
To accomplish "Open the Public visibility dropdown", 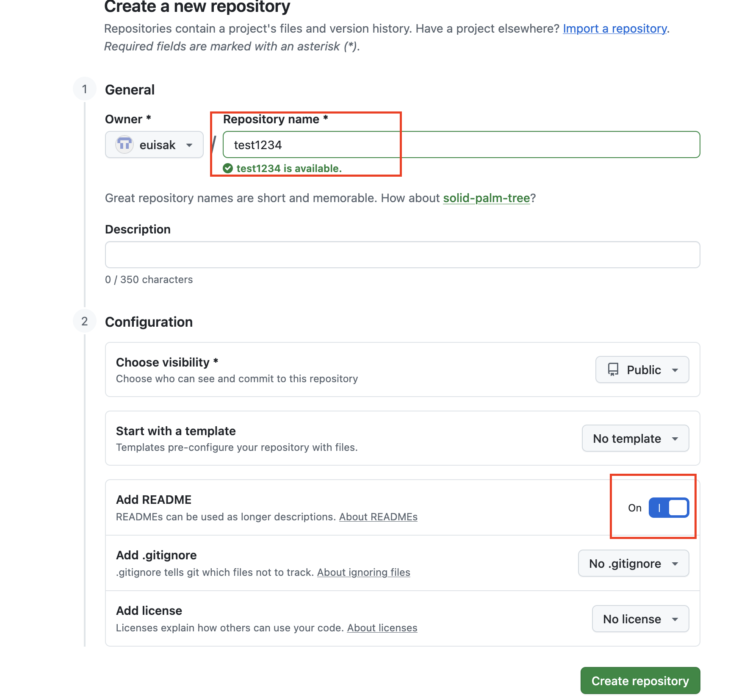I will click(642, 369).
